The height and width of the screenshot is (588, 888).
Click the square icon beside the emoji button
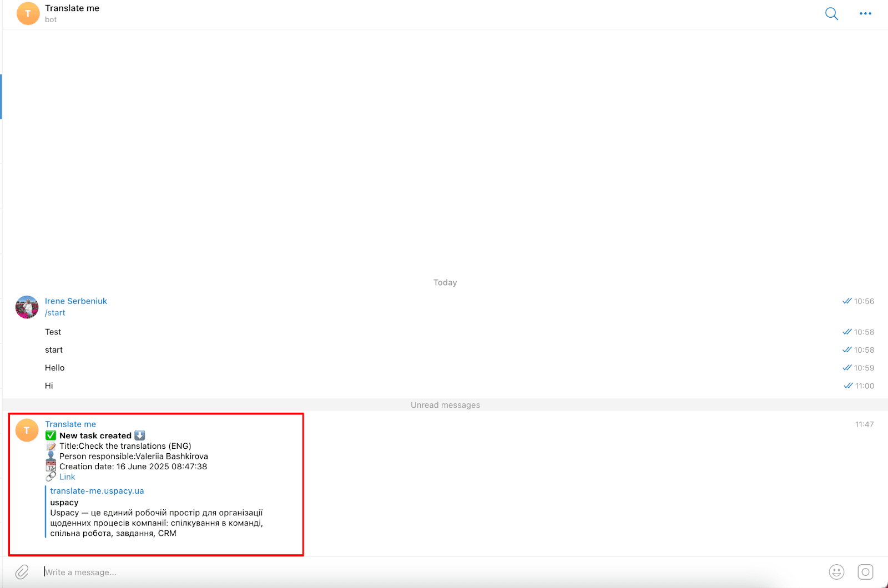tap(865, 572)
